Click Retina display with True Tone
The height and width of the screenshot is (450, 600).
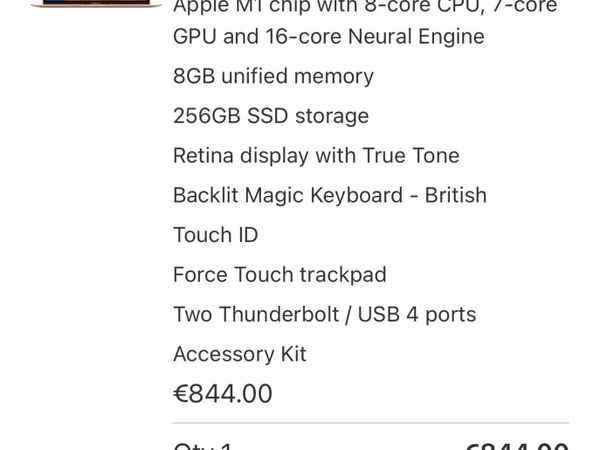[x=316, y=156]
